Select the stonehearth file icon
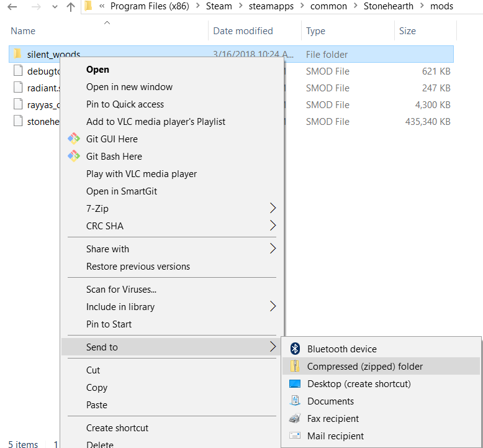The width and height of the screenshot is (483, 448). (x=18, y=121)
